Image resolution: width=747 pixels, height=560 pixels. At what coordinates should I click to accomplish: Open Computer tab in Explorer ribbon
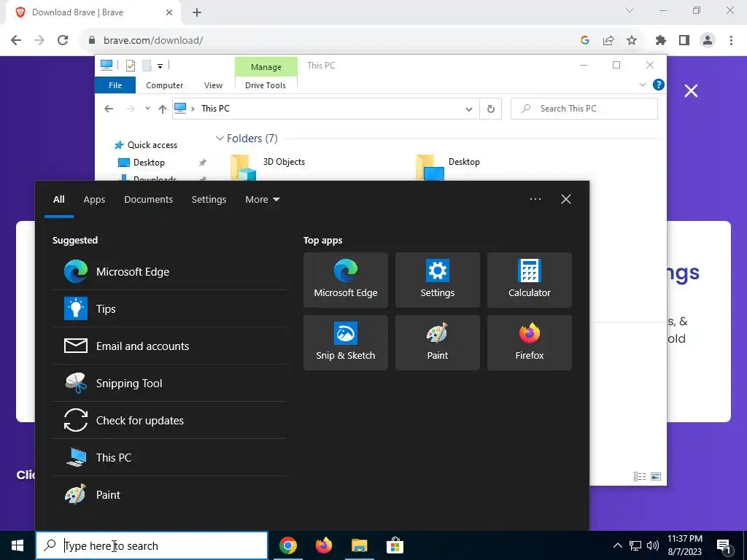pos(164,85)
